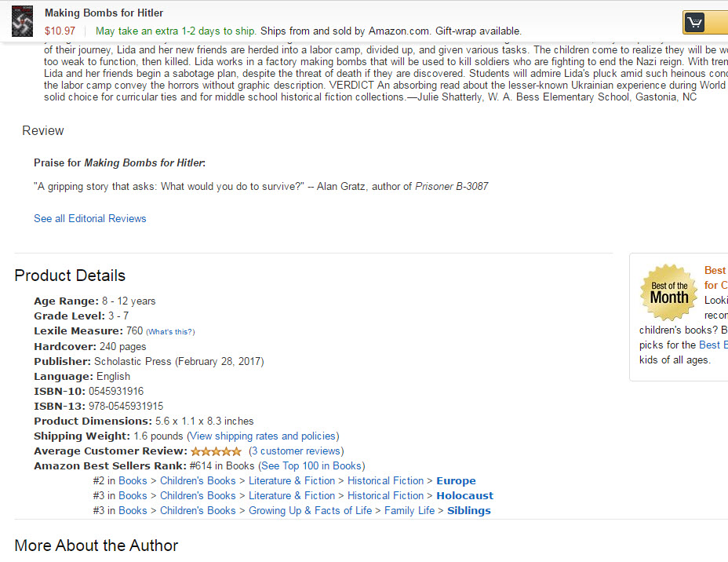Click the Making Bombs for Hitler header title

104,13
